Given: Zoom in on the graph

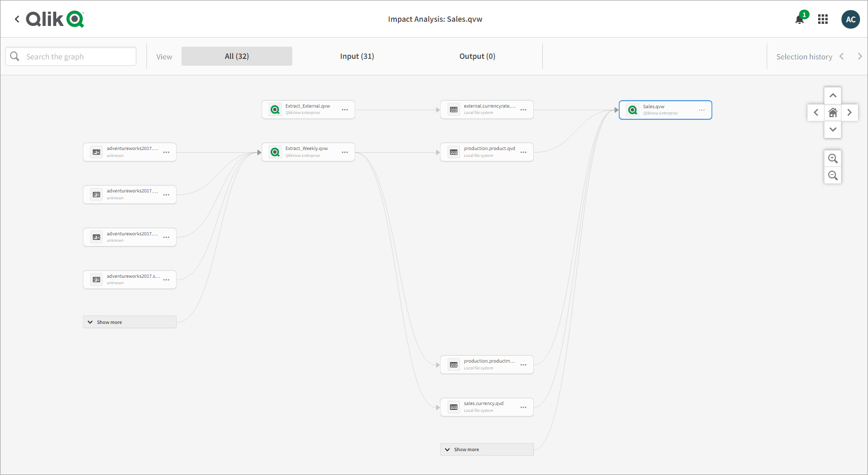Looking at the screenshot, I should (833, 159).
